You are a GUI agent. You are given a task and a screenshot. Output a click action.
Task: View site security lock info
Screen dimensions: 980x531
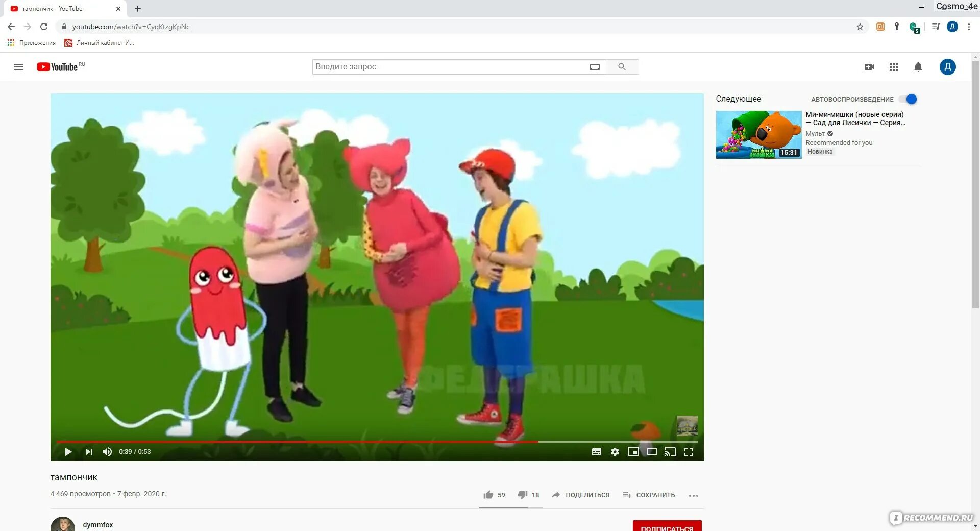[64, 27]
